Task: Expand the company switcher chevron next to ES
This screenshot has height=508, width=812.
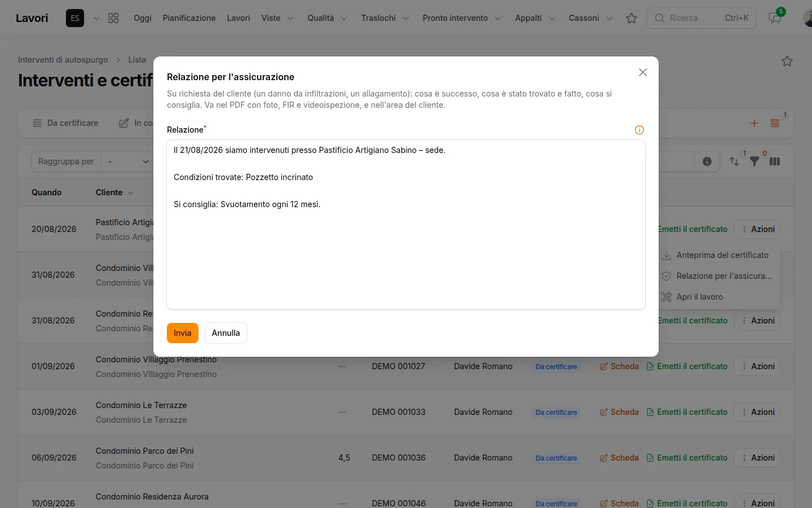Action: click(x=96, y=18)
